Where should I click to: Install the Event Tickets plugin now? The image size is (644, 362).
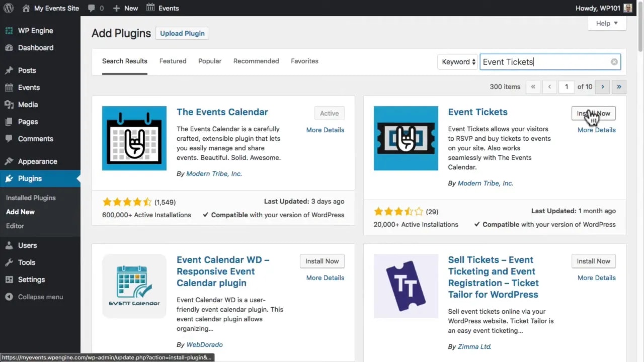(594, 113)
